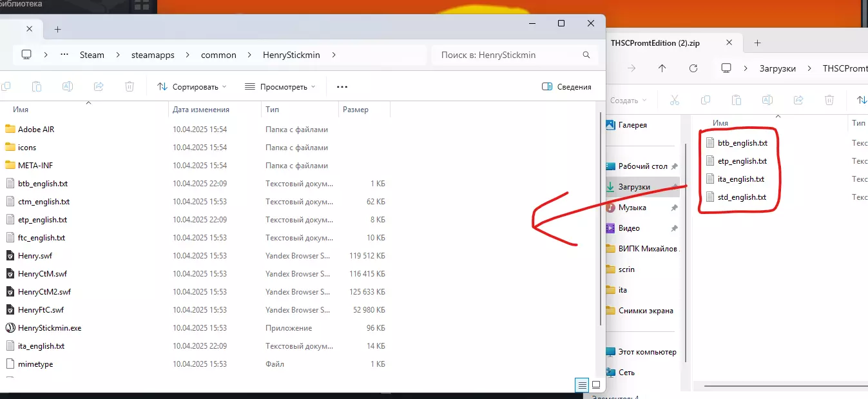The image size is (868, 399).
Task: Click the pin icon beside Рабочий стол
Action: tap(674, 166)
